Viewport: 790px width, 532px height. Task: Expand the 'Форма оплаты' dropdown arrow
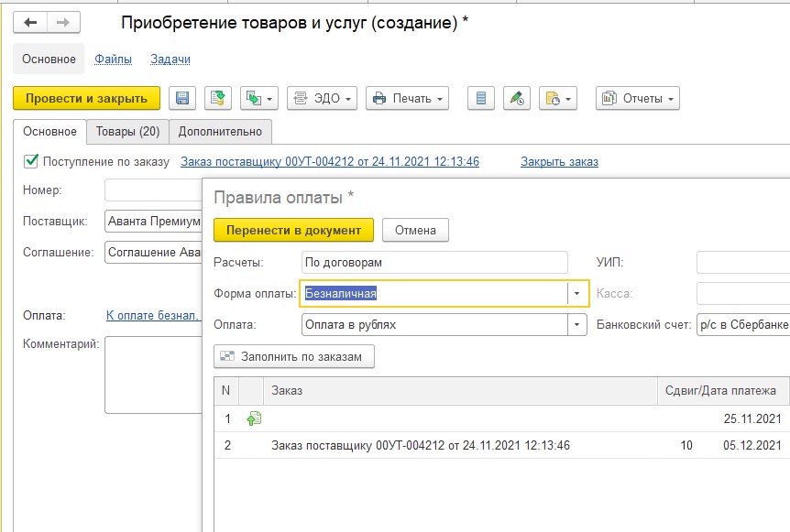577,294
